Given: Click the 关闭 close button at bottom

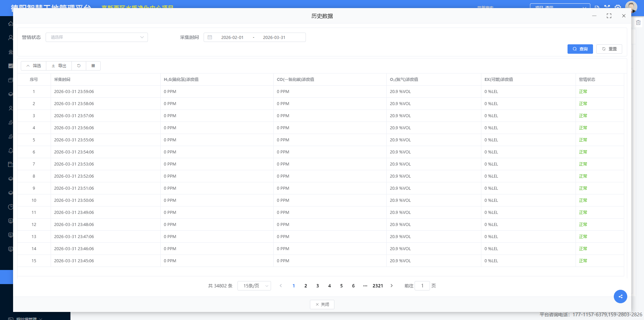Looking at the screenshot, I should 322,305.
